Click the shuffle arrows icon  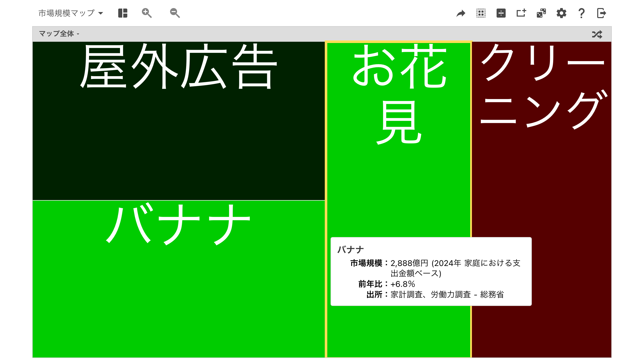[x=597, y=34]
